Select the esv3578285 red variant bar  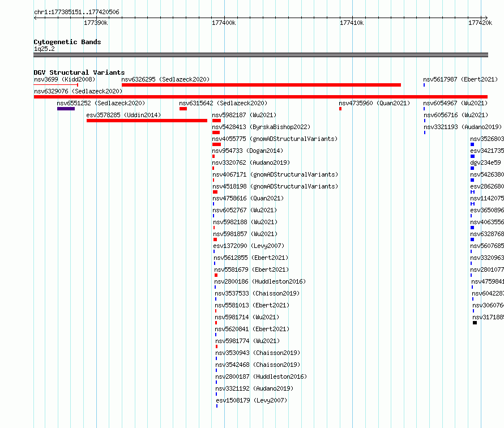tap(147, 121)
